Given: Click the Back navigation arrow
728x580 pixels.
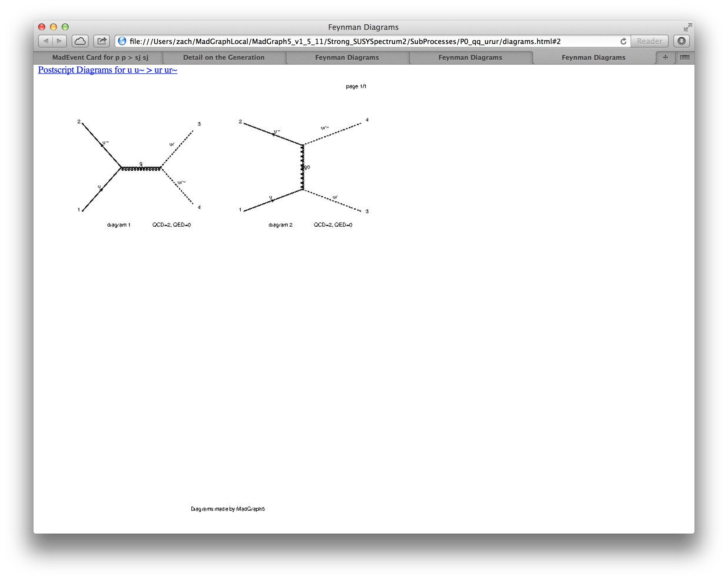Looking at the screenshot, I should (46, 41).
